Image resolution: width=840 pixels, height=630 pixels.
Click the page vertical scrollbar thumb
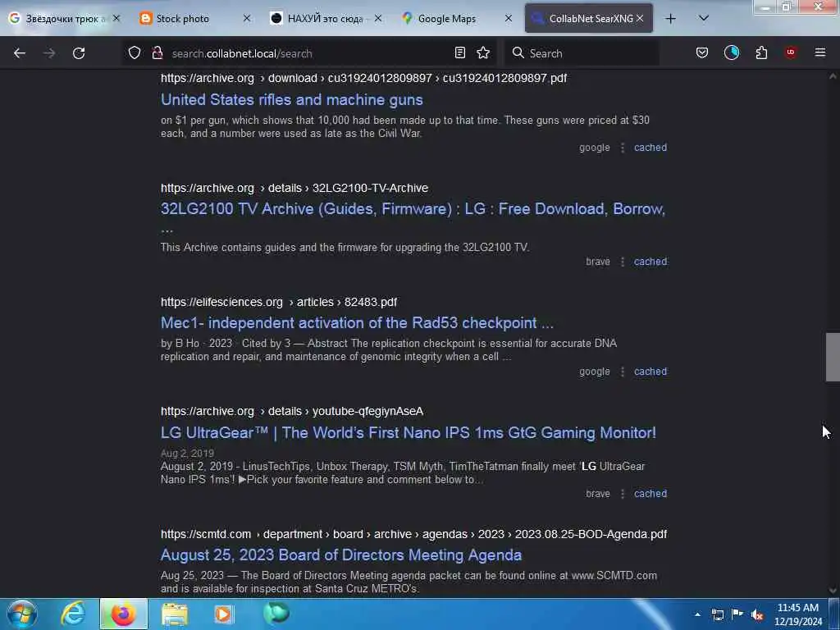833,357
